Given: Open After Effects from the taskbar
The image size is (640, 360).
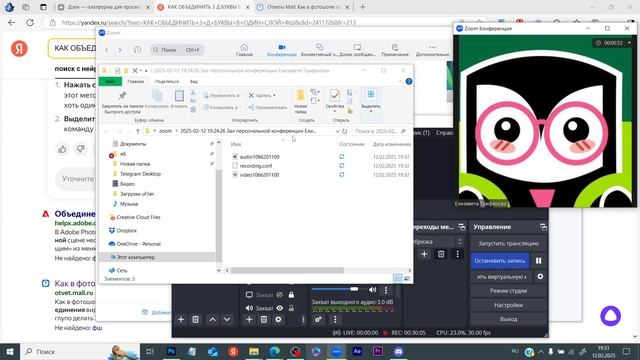Looking at the screenshot, I should [357, 351].
